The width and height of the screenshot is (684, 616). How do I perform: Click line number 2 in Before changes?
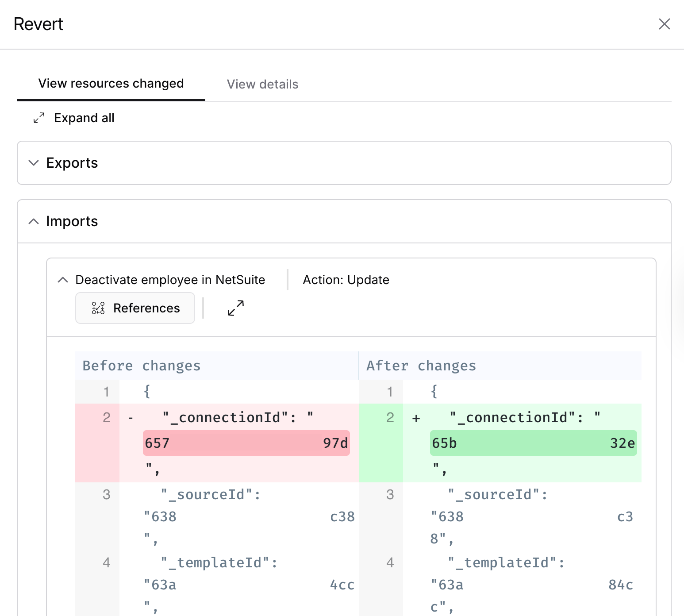click(x=106, y=417)
